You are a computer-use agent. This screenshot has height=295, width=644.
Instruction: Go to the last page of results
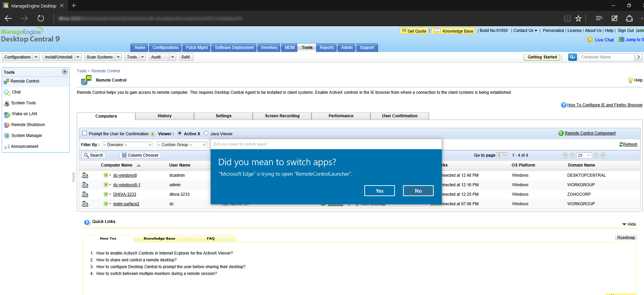point(603,155)
